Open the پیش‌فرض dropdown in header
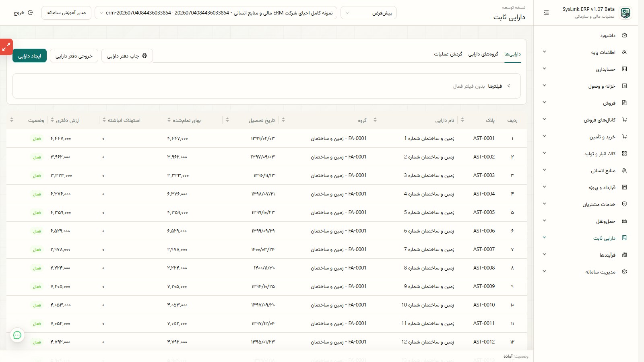The image size is (644, 362). (x=369, y=13)
